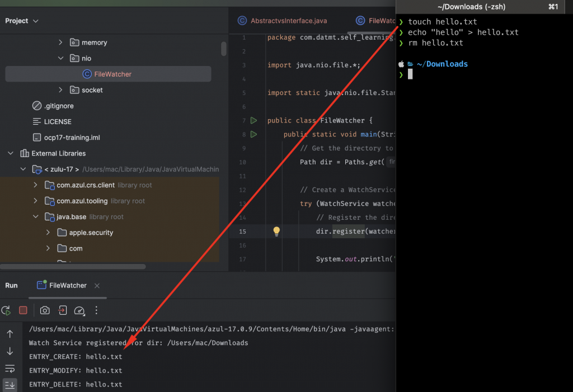This screenshot has height=392, width=573.
Task: Select FileWatcher in the project tree
Action: pos(108,74)
